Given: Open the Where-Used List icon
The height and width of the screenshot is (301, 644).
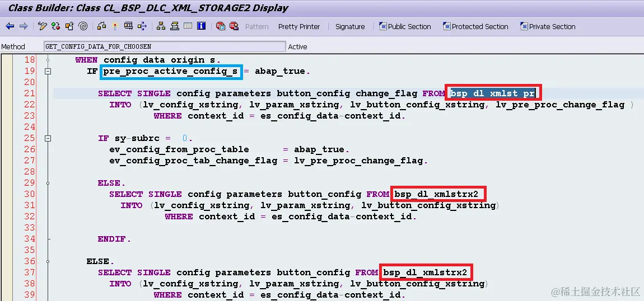Looking at the screenshot, I should tap(142, 26).
